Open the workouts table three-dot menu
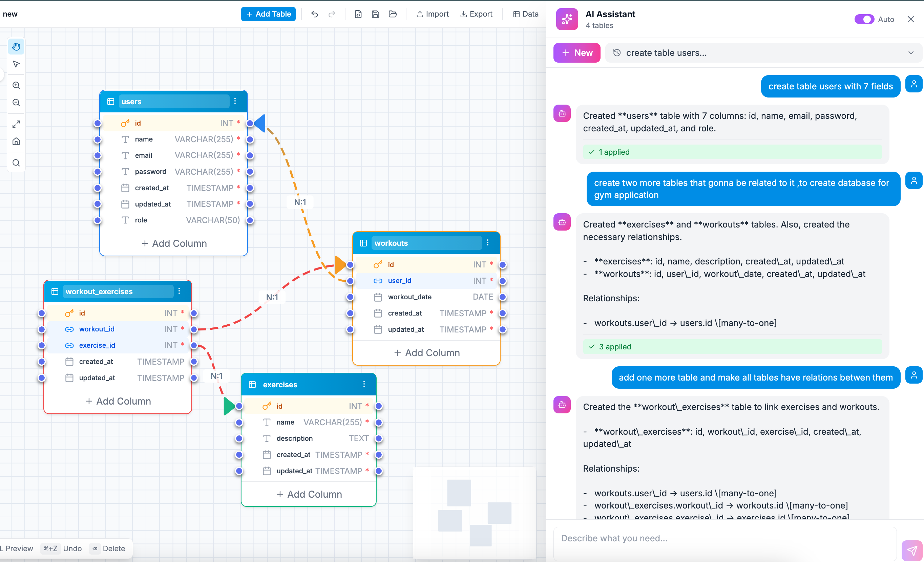 [x=487, y=242]
